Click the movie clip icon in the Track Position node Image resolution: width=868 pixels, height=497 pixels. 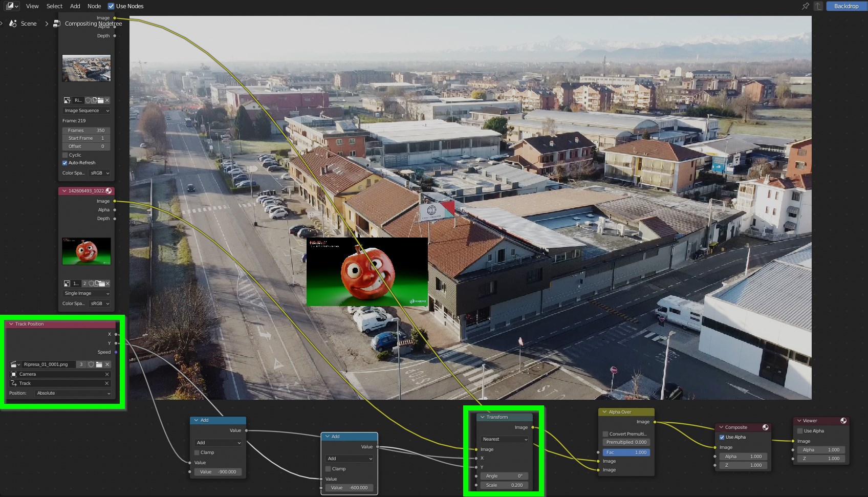click(x=13, y=364)
